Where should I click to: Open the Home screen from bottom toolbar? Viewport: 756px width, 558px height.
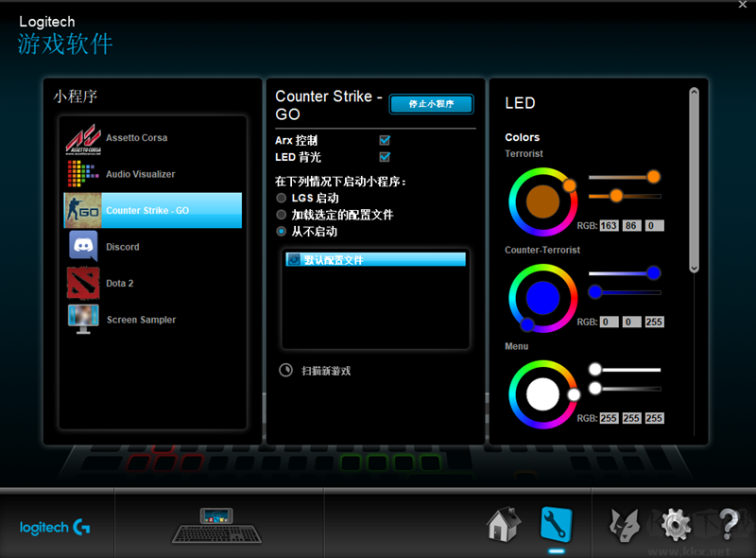pos(505,524)
